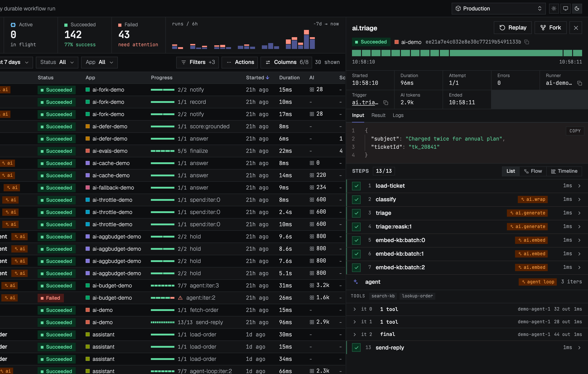Expand agent iteration it 1
This screenshot has width=588, height=374.
354,322
